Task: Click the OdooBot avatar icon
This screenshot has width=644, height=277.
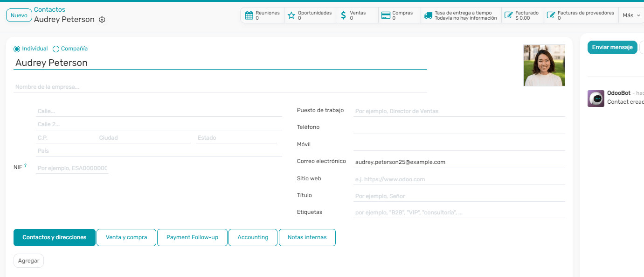Action: 596,99
